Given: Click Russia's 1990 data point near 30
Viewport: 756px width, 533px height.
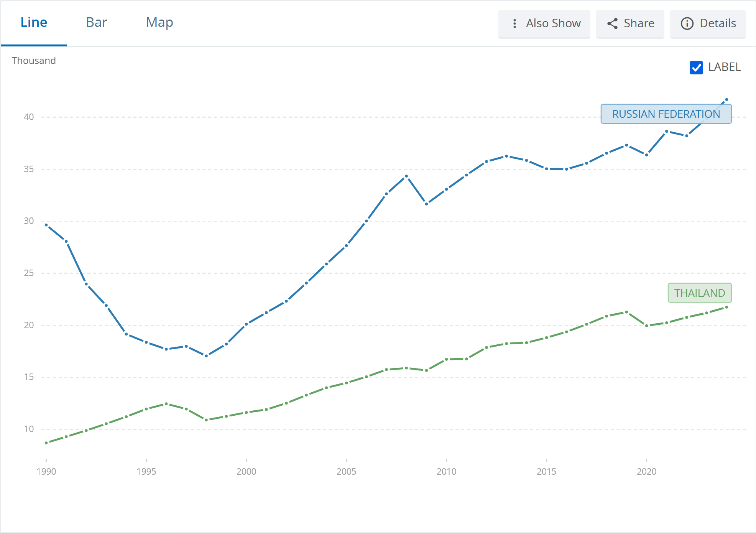Looking at the screenshot, I should [46, 225].
